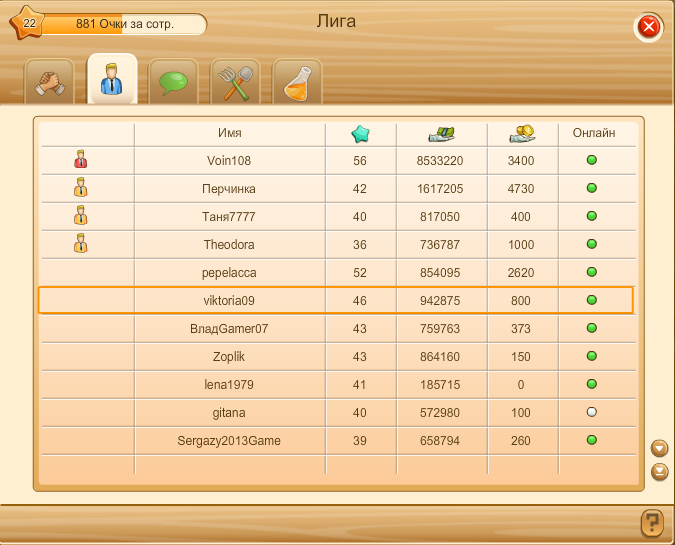Click online status dot for lena1979

[592, 384]
